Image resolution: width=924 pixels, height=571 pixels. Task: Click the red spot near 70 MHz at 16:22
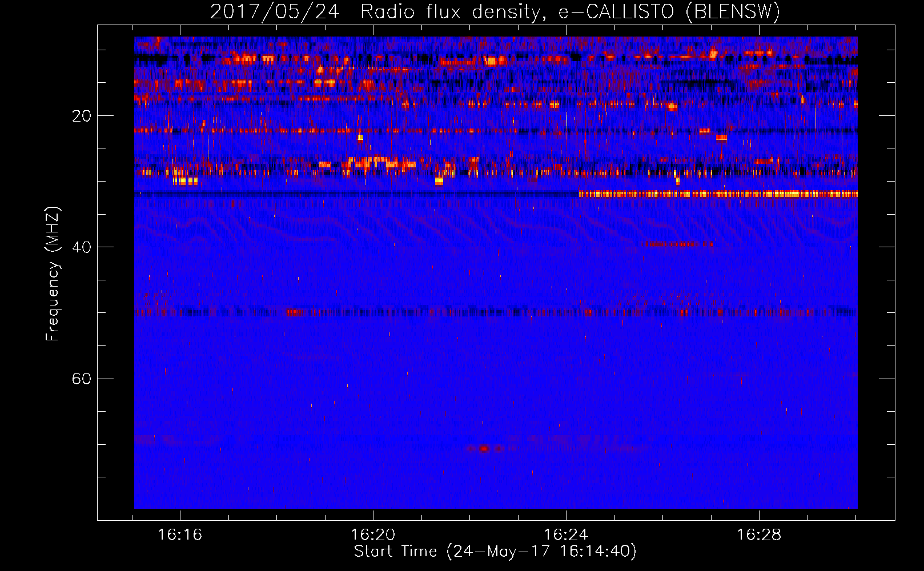click(x=484, y=449)
